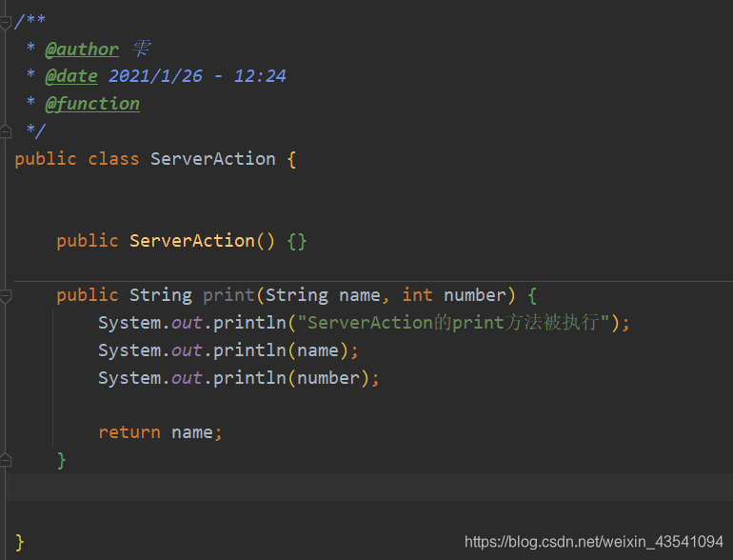Viewport: 733px width, 560px height.
Task: Click the empty braces {} of the constructor
Action: coord(297,241)
